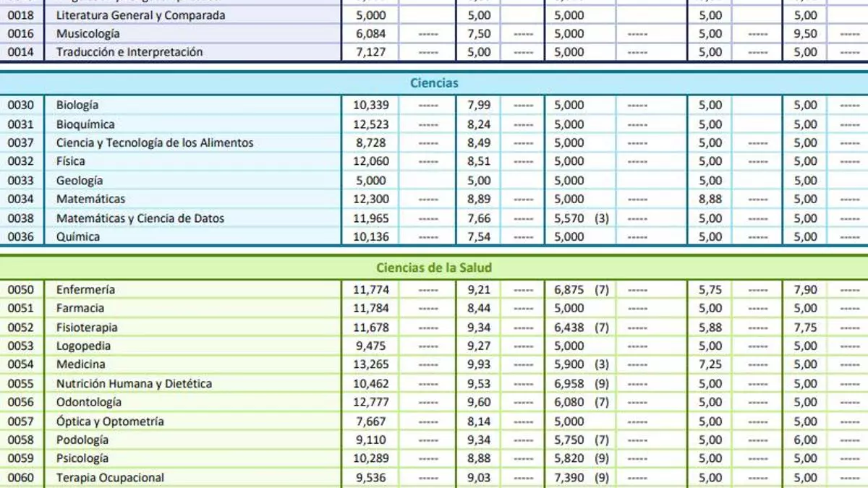
Task: Click the 'Óptica y Optometría' degree name
Action: tap(110, 421)
